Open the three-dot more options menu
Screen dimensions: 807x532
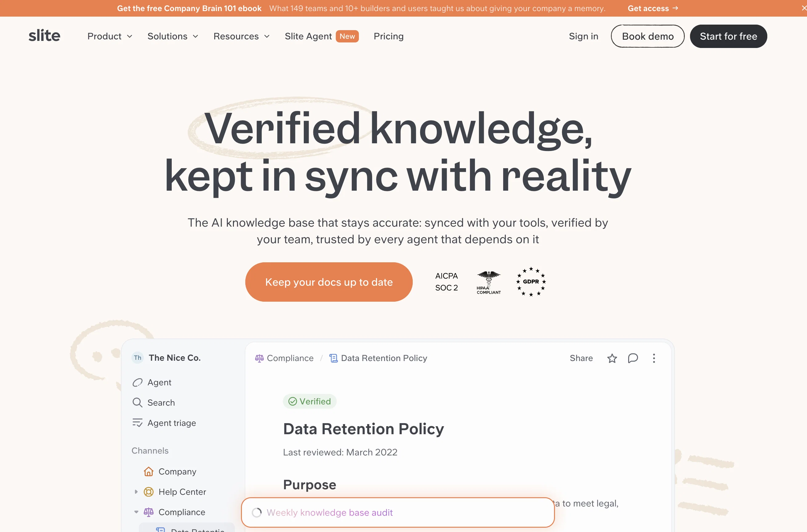point(654,358)
